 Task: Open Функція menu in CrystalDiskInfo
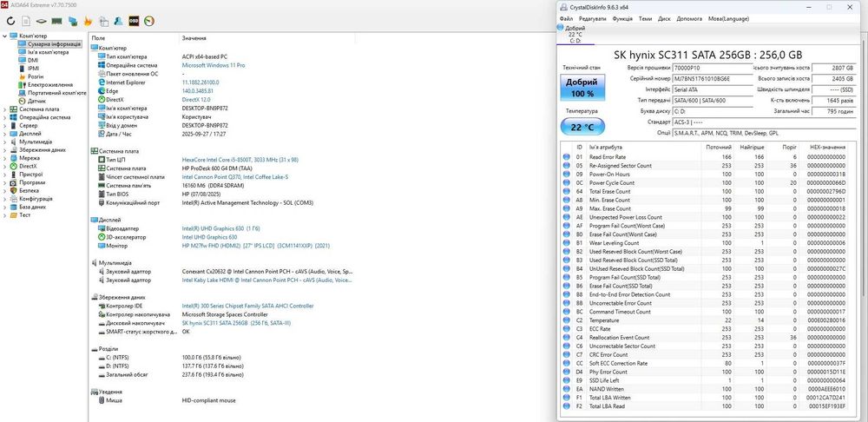[x=622, y=18]
